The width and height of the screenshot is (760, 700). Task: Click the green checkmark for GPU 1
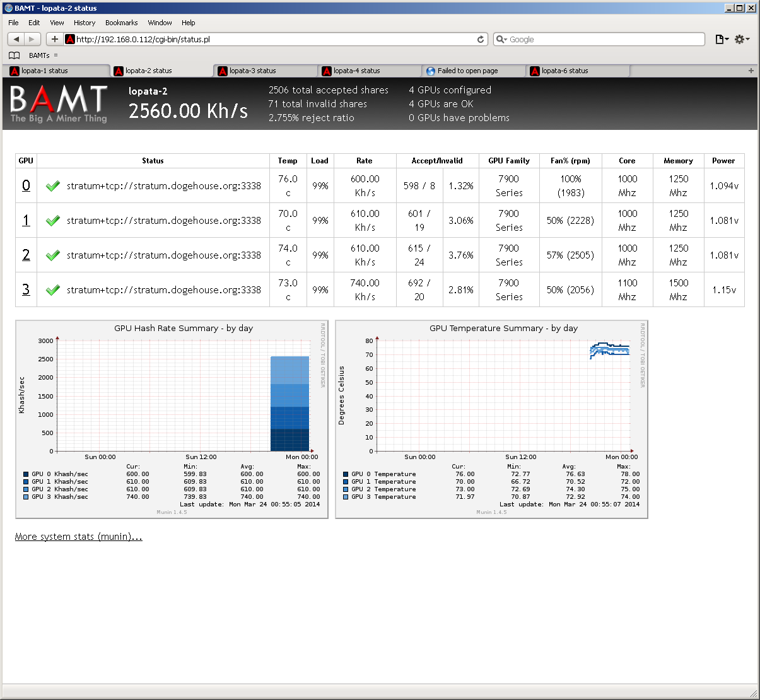[53, 221]
